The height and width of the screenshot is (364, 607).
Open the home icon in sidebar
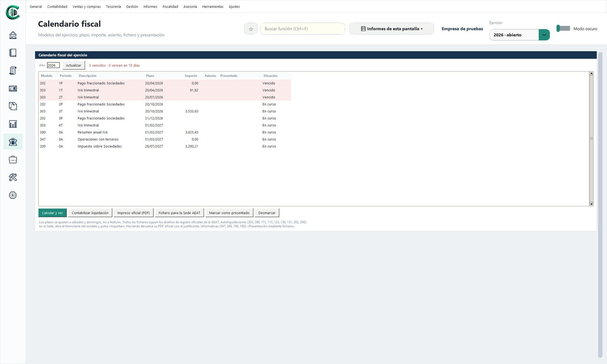(x=13, y=35)
